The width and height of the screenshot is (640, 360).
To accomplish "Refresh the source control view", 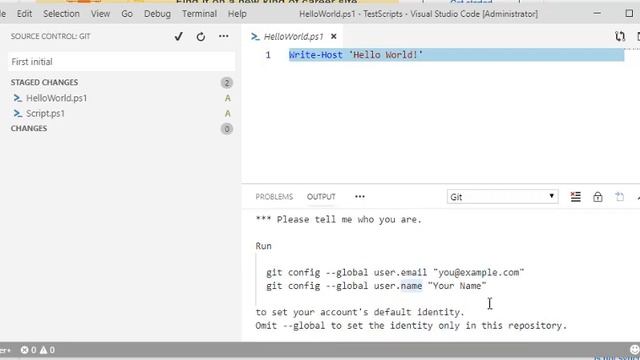I will tap(200, 37).
